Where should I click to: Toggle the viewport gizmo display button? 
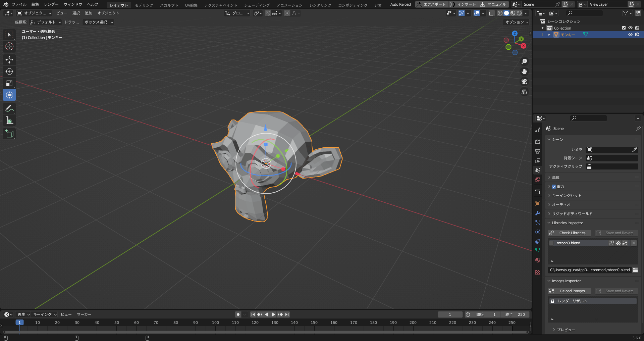[x=462, y=13]
